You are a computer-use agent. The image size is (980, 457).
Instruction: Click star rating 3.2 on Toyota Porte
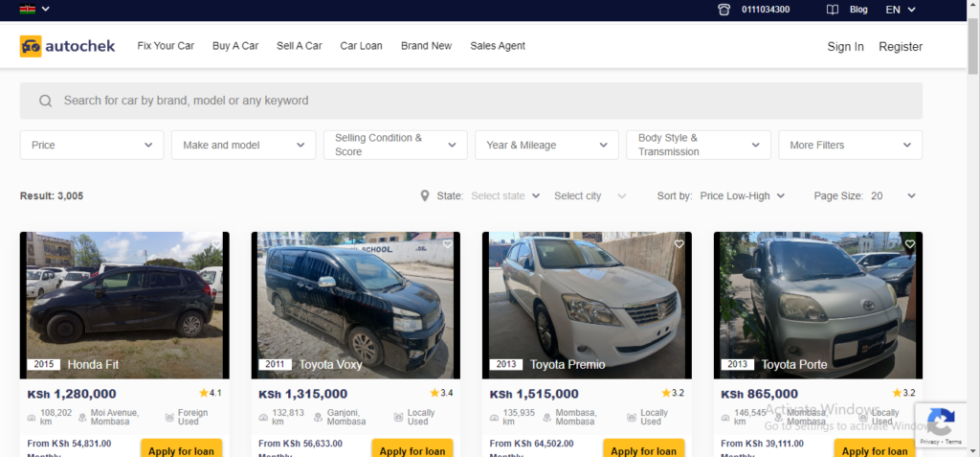tap(903, 393)
